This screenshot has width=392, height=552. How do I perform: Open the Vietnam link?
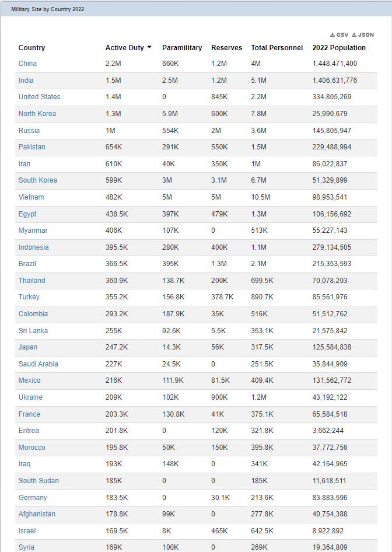coord(32,197)
